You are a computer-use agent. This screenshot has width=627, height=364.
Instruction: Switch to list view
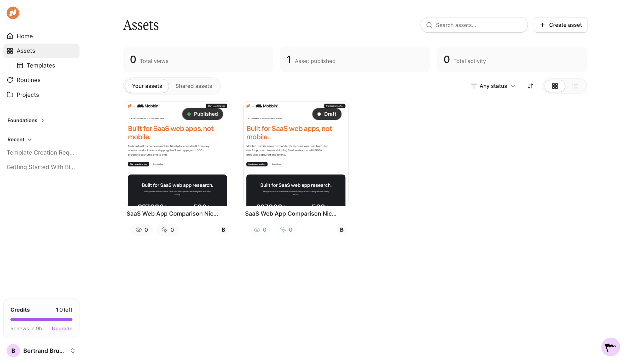tap(575, 86)
